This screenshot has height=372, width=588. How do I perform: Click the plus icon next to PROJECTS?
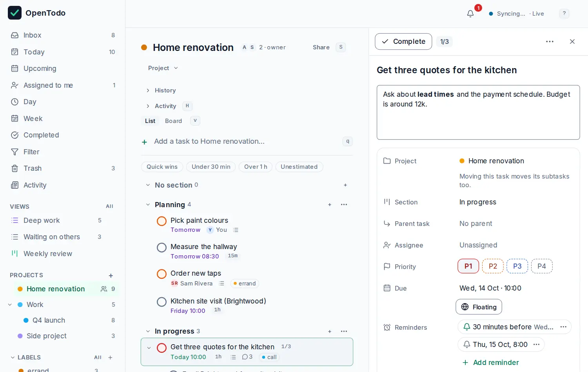click(111, 275)
